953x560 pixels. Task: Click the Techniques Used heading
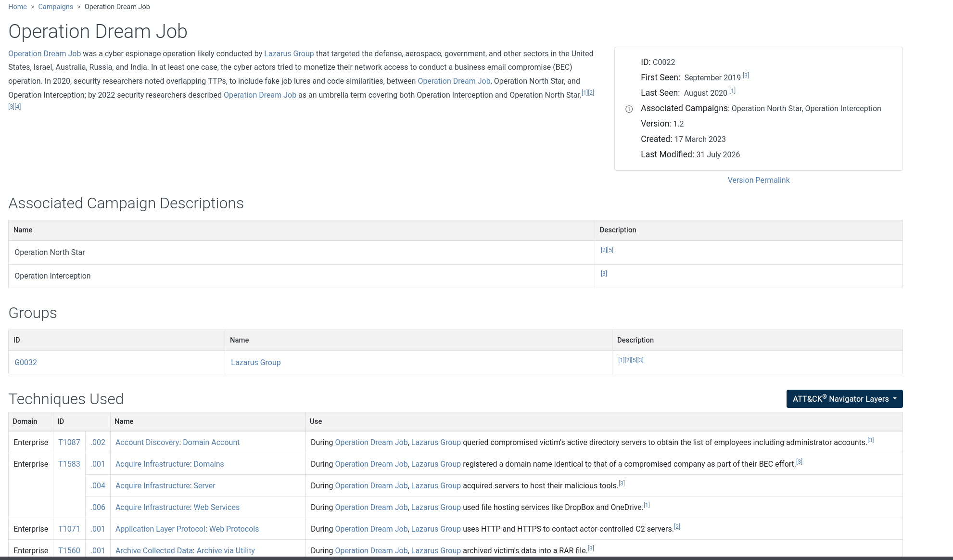(66, 399)
